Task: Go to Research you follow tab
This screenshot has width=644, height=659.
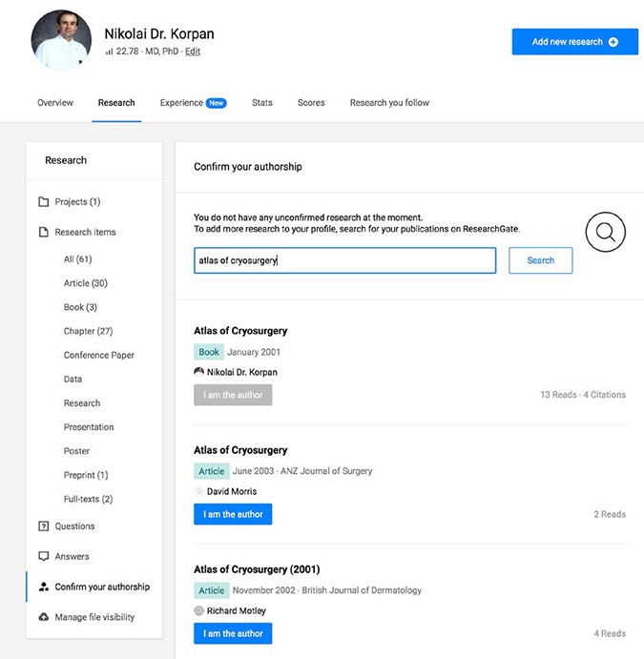Action: tap(389, 103)
